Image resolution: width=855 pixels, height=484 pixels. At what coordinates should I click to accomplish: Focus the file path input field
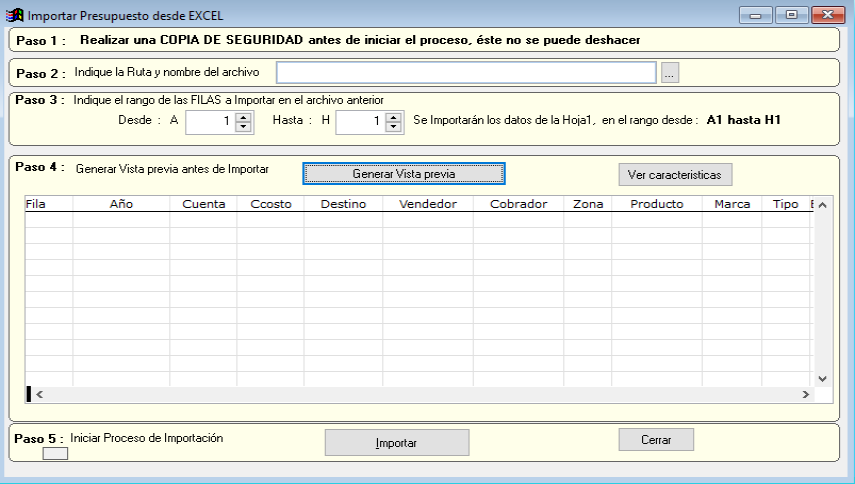(x=466, y=72)
